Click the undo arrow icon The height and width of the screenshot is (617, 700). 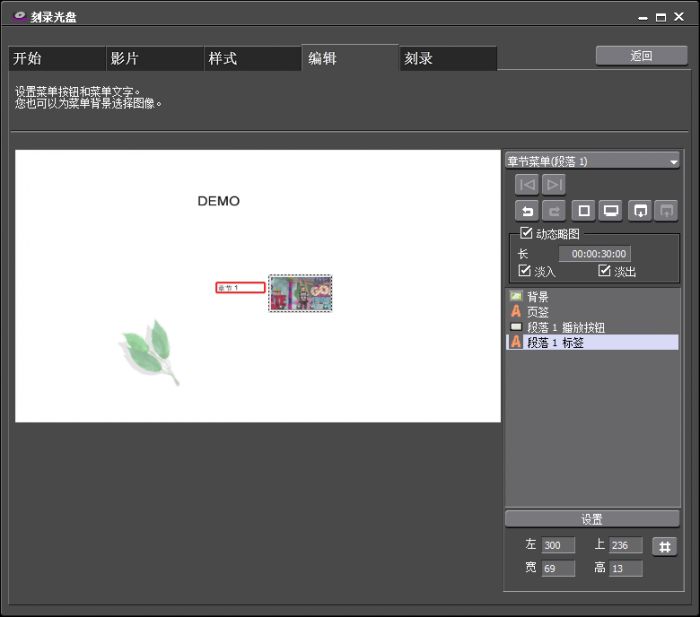527,211
